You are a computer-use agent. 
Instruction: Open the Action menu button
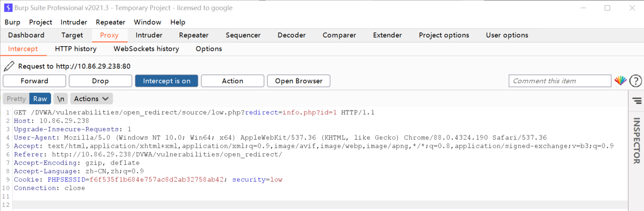(x=233, y=81)
